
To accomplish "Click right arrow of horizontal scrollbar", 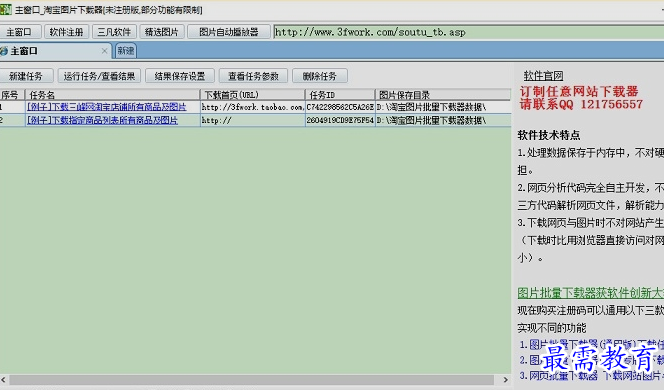I will pyautogui.click(x=506, y=380).
